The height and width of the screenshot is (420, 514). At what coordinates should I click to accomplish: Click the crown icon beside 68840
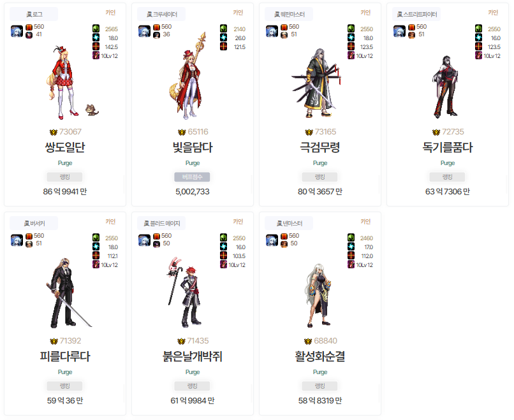[308, 342]
